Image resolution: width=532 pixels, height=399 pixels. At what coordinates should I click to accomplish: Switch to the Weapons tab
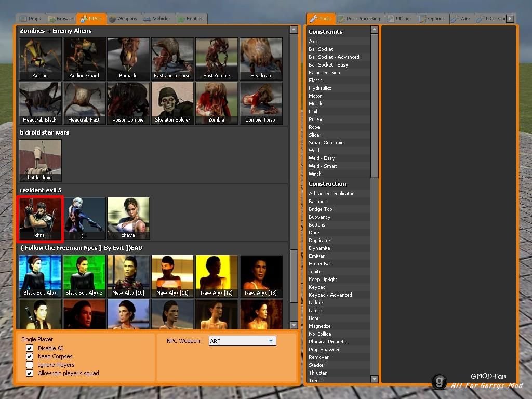click(124, 19)
